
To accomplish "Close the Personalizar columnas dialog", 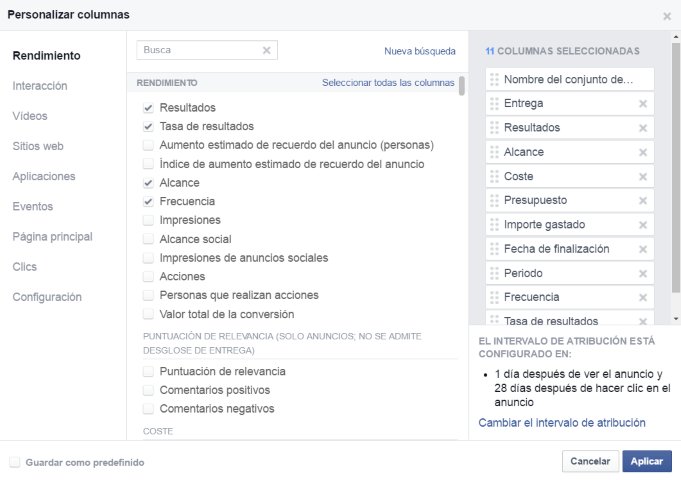I will pyautogui.click(x=667, y=17).
